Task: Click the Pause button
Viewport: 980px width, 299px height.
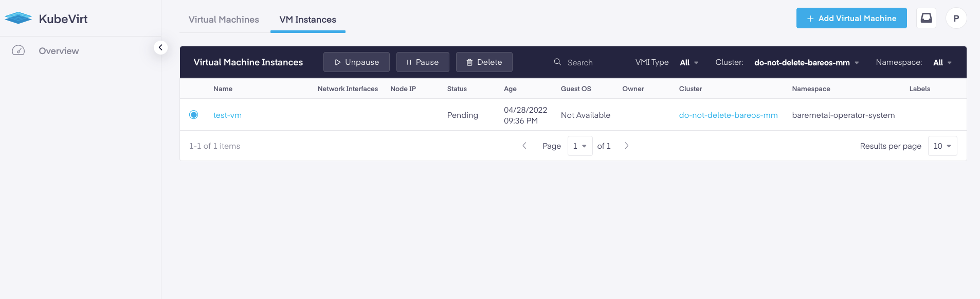Action: point(423,62)
